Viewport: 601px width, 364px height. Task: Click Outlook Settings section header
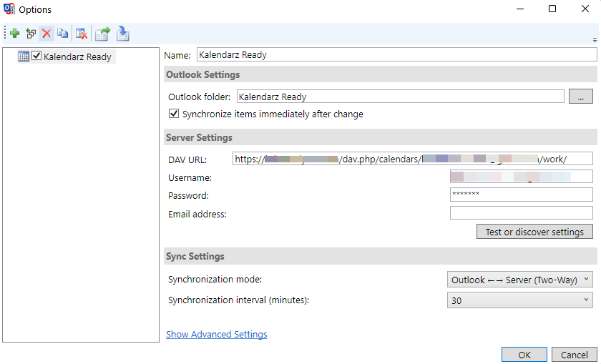tap(380, 74)
